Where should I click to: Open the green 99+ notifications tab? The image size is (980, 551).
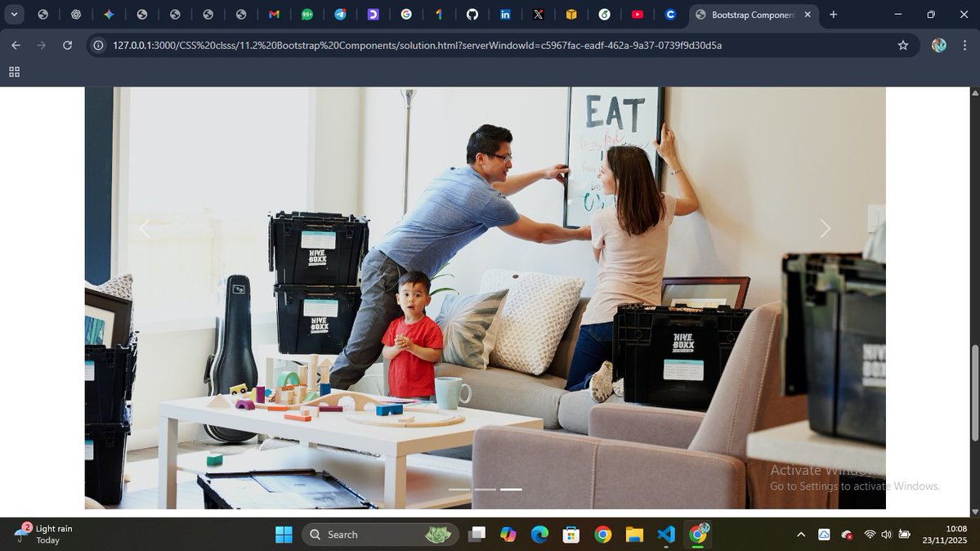(x=307, y=15)
